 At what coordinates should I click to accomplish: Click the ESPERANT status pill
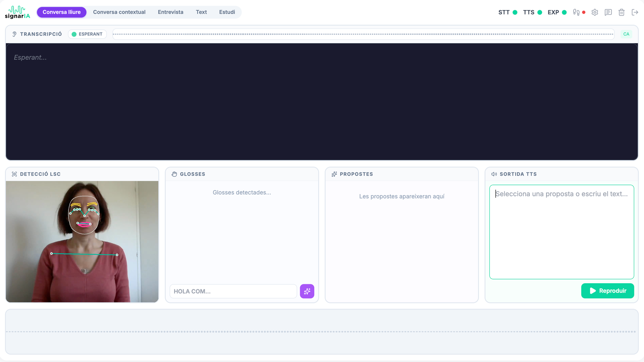[x=87, y=34]
